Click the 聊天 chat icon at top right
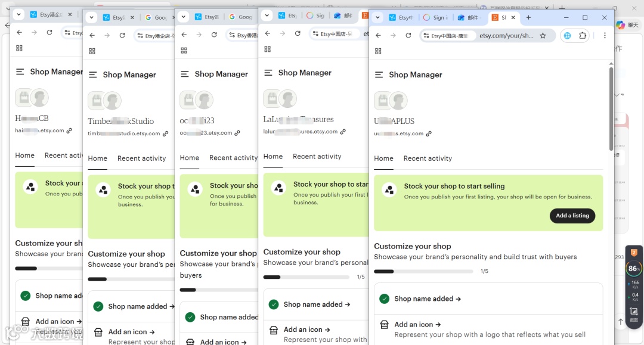The image size is (644, 345). click(627, 25)
